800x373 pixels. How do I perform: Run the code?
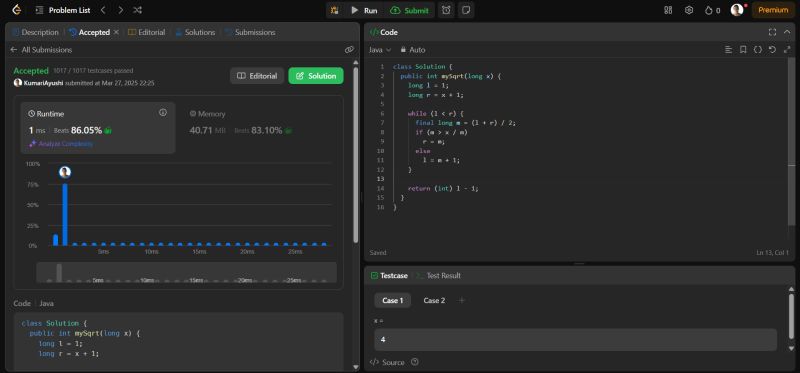point(364,10)
